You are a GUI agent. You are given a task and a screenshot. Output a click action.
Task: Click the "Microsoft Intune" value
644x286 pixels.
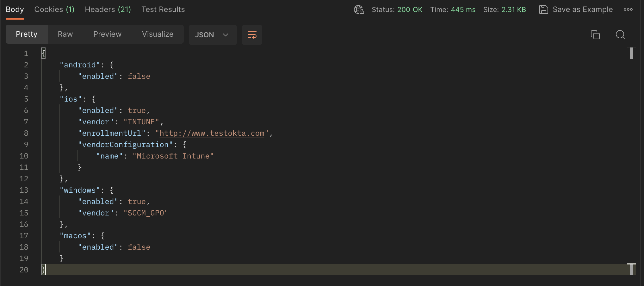(173, 156)
